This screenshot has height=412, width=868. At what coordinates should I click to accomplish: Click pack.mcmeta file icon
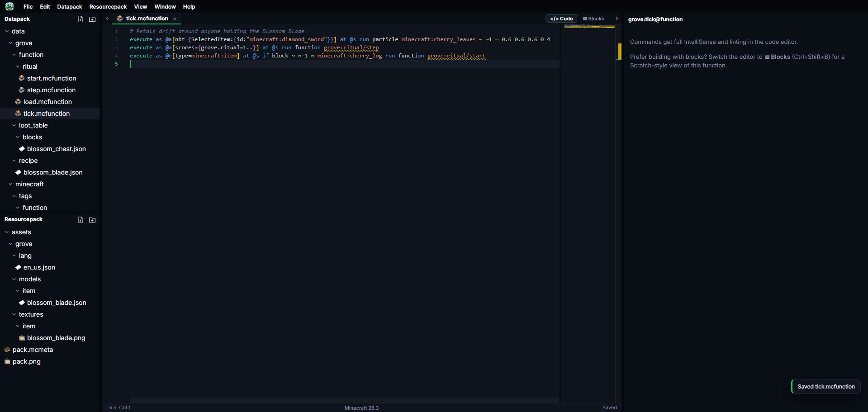pyautogui.click(x=7, y=350)
